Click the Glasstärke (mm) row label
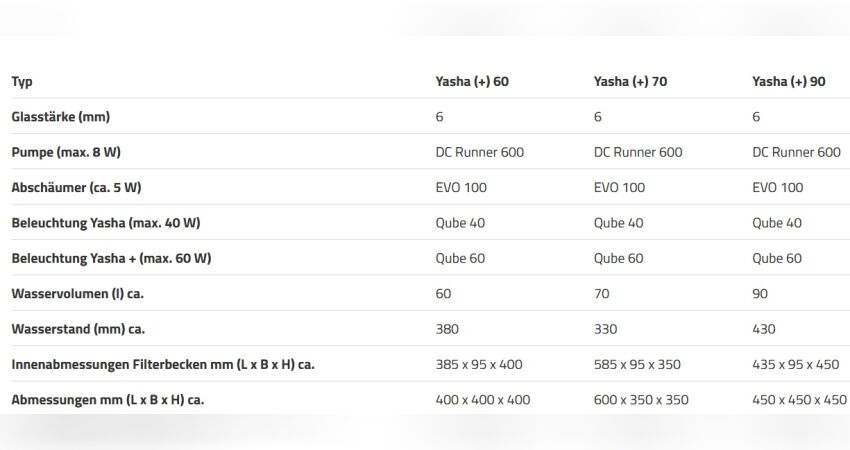850x450 pixels. click(60, 117)
